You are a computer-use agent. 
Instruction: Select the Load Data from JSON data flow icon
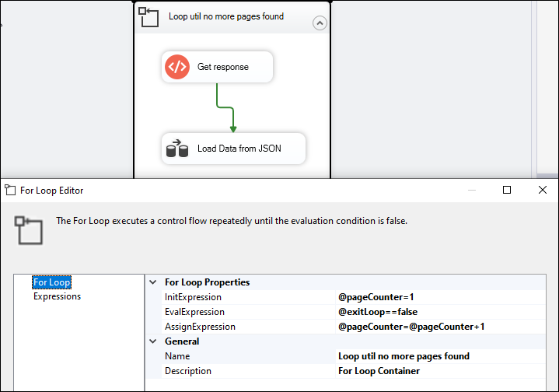tap(177, 149)
